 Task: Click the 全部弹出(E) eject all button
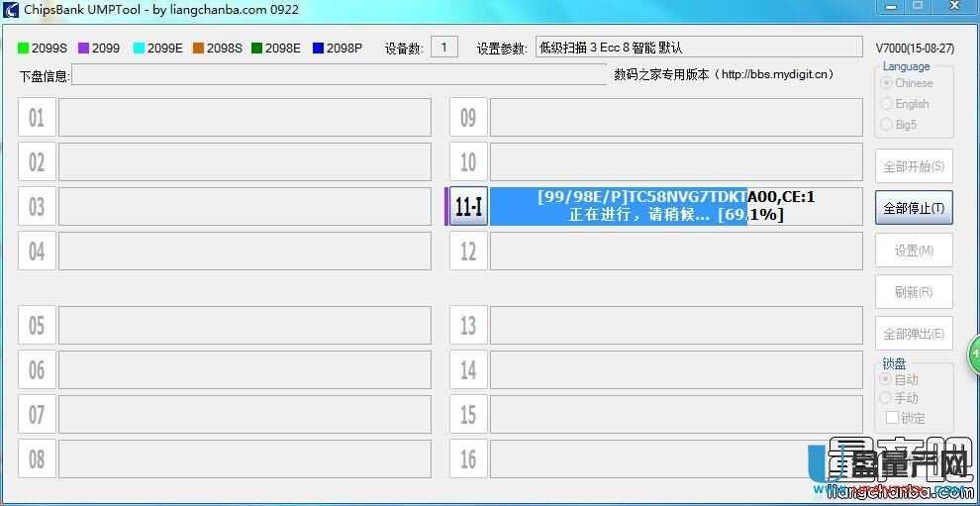click(914, 334)
